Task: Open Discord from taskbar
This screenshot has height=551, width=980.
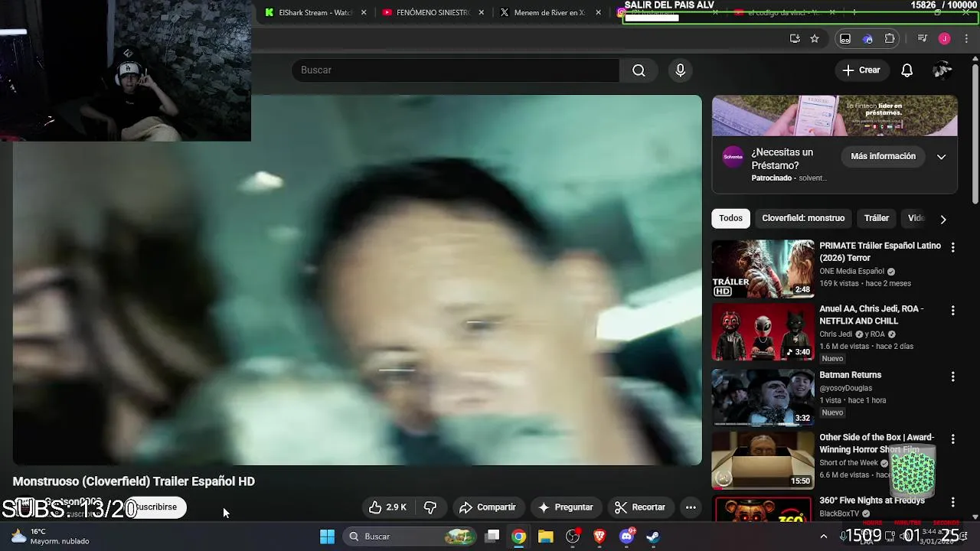Action: coord(627,536)
